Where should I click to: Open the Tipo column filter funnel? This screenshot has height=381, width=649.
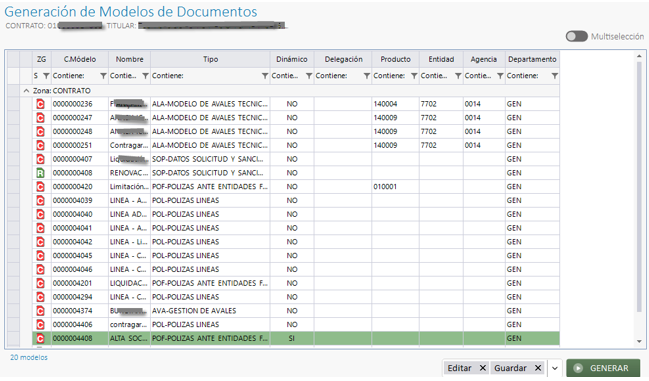[x=265, y=76]
